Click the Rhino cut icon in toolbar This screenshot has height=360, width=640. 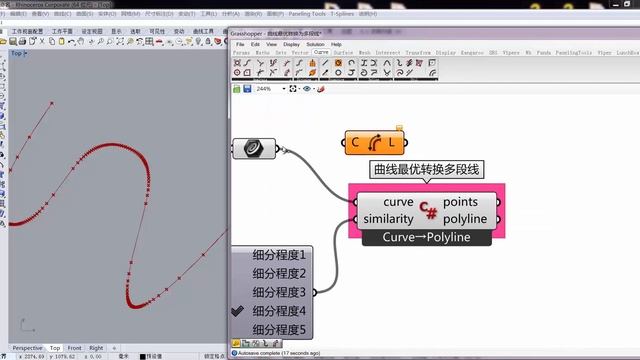42,41
